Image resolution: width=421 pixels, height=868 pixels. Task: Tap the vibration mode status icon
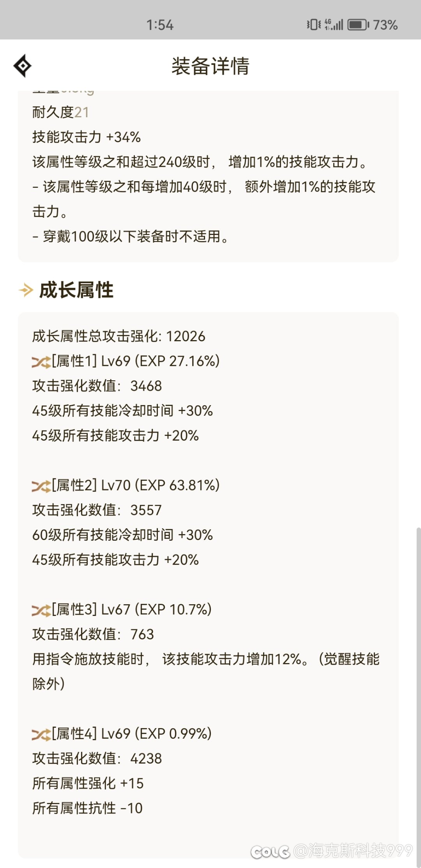tap(313, 25)
